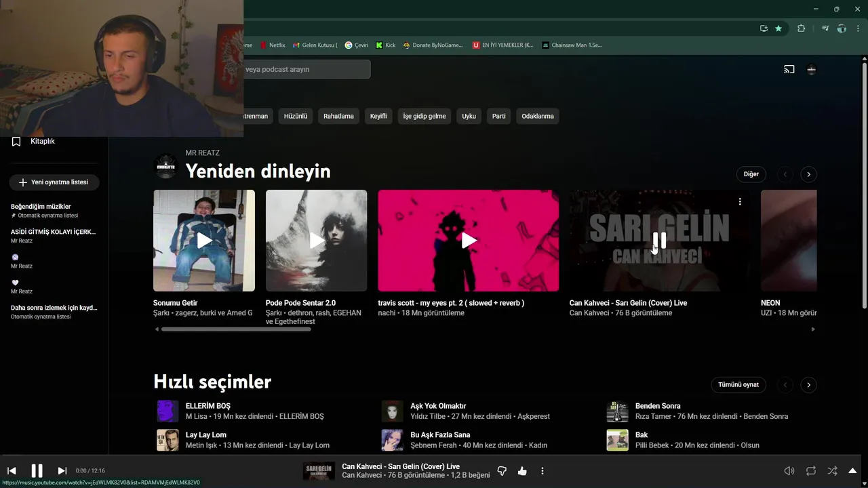Toggle repeat mode in player bar
This screenshot has width=868, height=488.
[810, 470]
